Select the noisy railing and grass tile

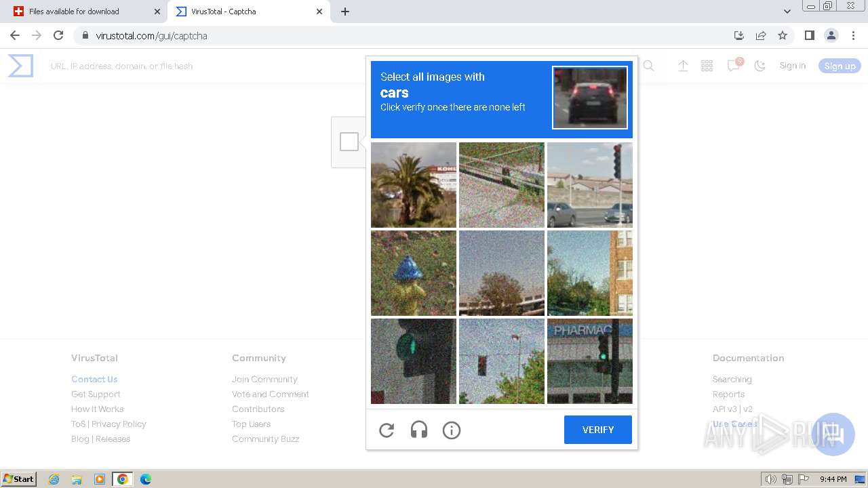tap(502, 185)
